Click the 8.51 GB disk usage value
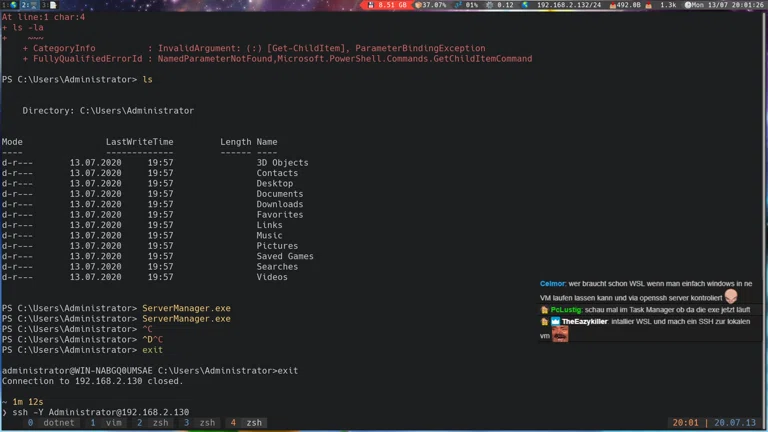768x432 pixels. (392, 5)
